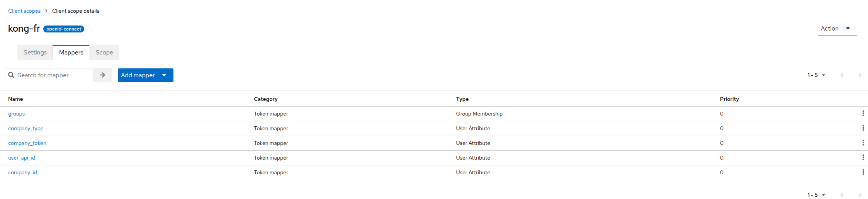Click the bottom previous page arrow

(842, 195)
